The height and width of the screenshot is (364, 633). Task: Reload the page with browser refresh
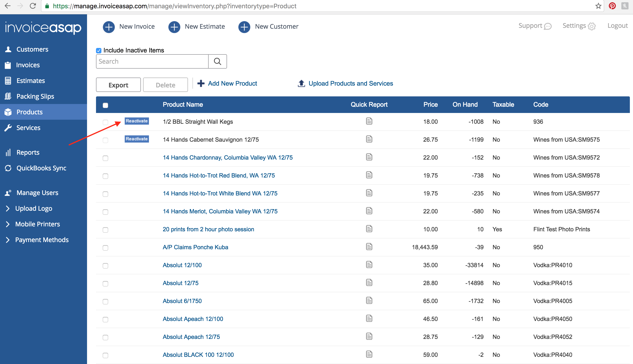pos(33,6)
